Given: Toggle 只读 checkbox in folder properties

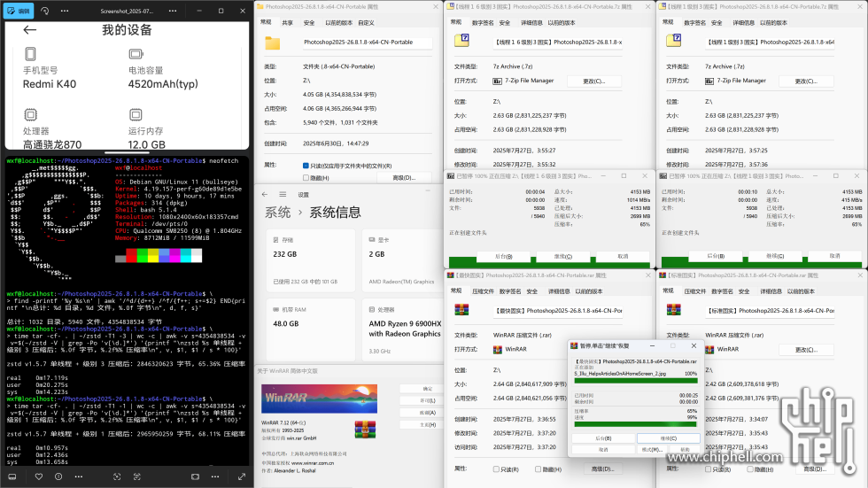Looking at the screenshot, I should click(x=306, y=166).
